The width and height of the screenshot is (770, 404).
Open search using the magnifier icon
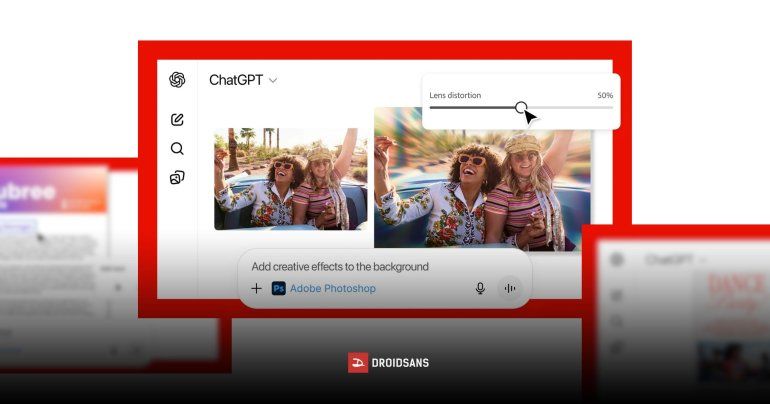[x=177, y=149]
